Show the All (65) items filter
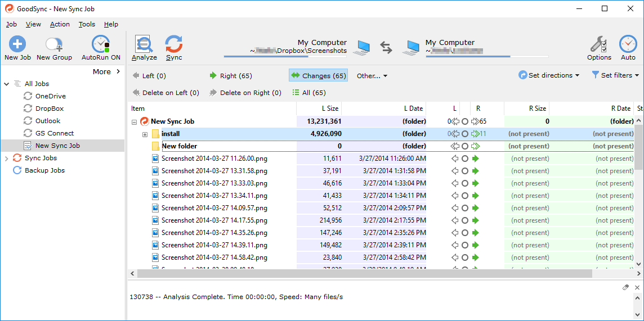This screenshot has width=644, height=321. (309, 93)
